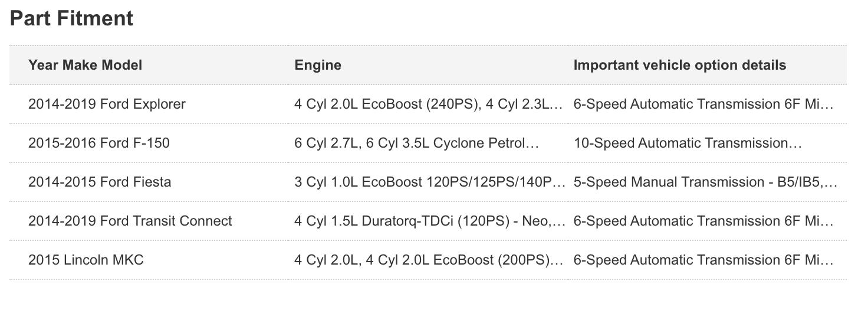Select the 2014-2019 Ford Explorer row
This screenshot has width=868, height=313.
(x=428, y=104)
